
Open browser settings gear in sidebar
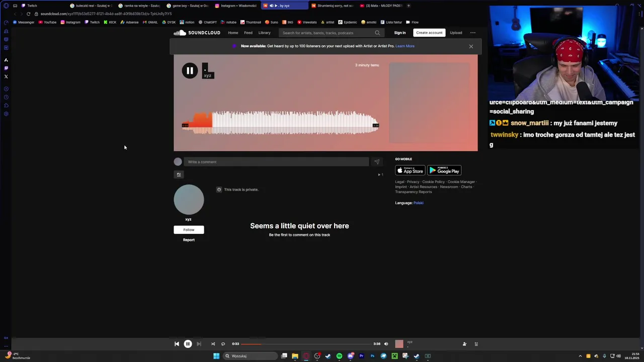[6, 114]
